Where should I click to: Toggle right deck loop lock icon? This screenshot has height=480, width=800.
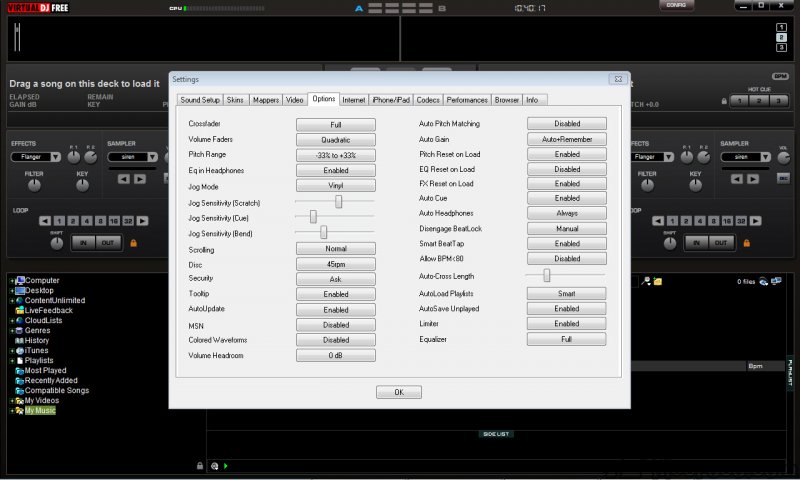(x=747, y=243)
